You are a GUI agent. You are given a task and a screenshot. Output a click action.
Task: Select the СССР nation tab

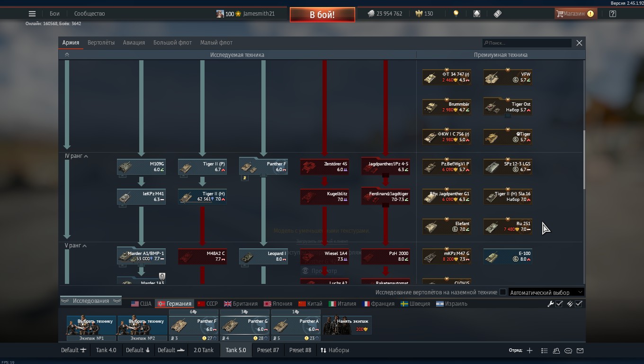pos(207,304)
